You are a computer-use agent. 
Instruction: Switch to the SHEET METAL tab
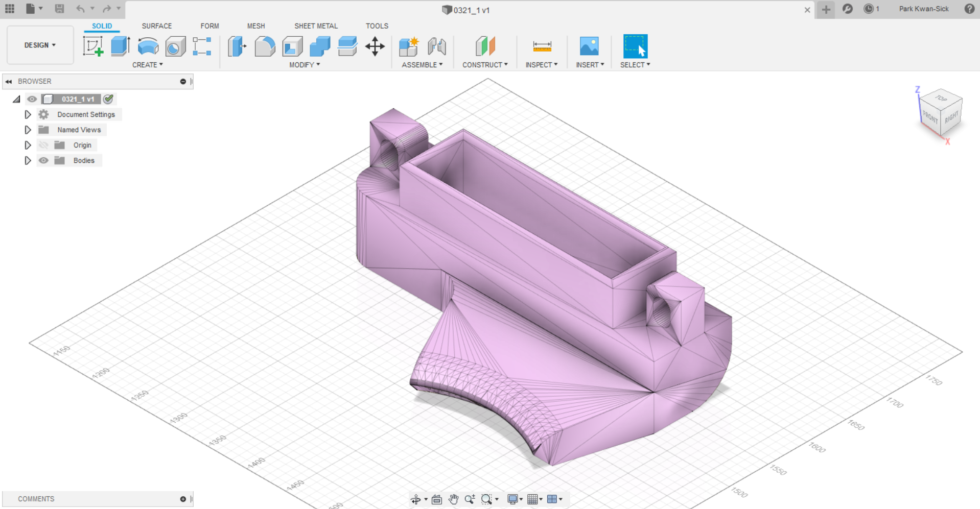point(316,26)
